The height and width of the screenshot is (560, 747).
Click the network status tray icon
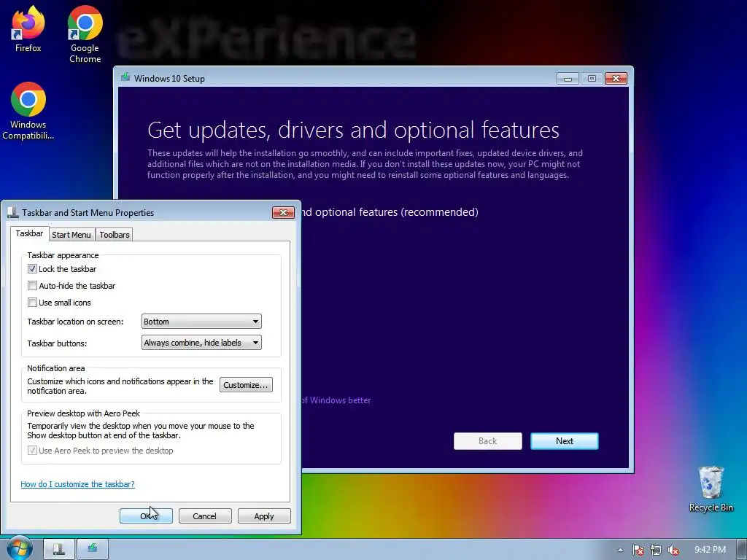(x=656, y=550)
